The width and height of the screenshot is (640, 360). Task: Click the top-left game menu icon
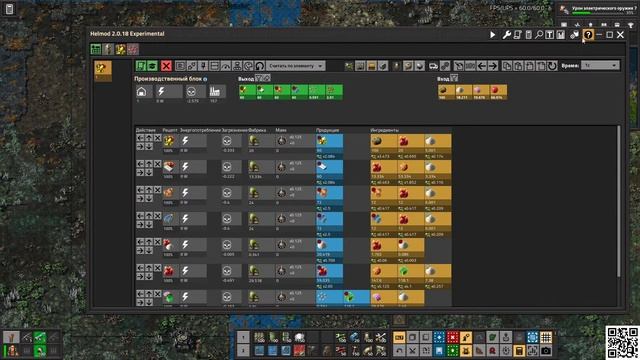click(x=9, y=9)
